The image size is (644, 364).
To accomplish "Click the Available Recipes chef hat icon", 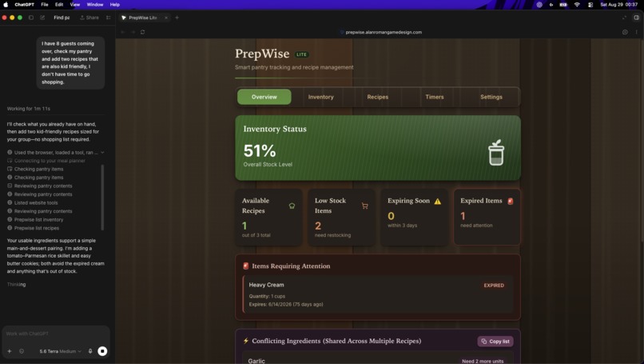I will tap(292, 206).
